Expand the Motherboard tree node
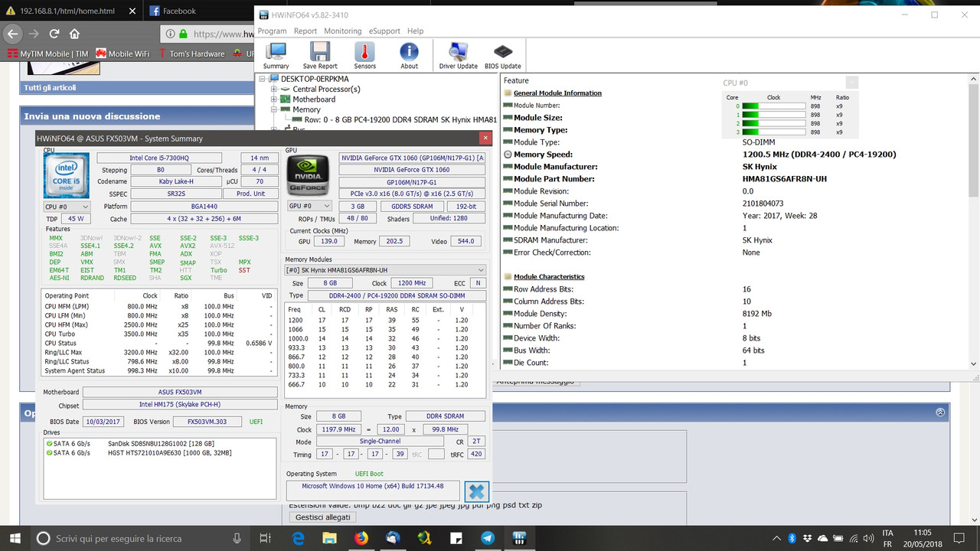 click(274, 99)
